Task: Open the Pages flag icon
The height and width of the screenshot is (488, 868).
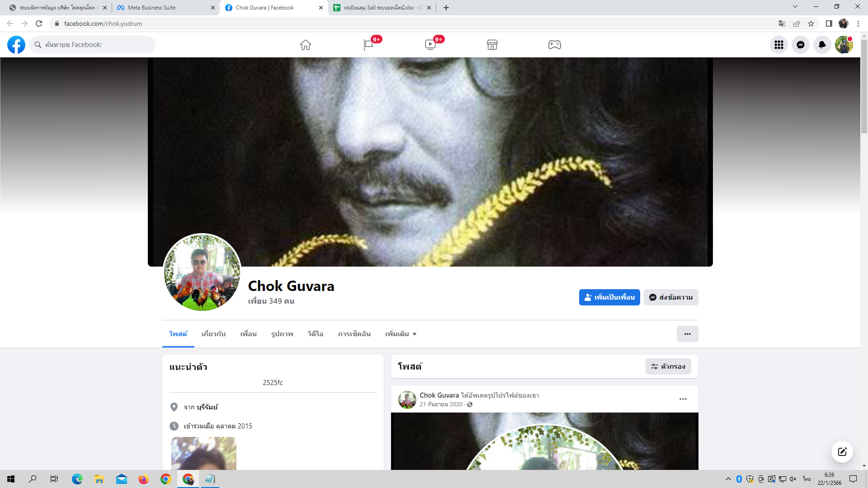Action: click(368, 45)
